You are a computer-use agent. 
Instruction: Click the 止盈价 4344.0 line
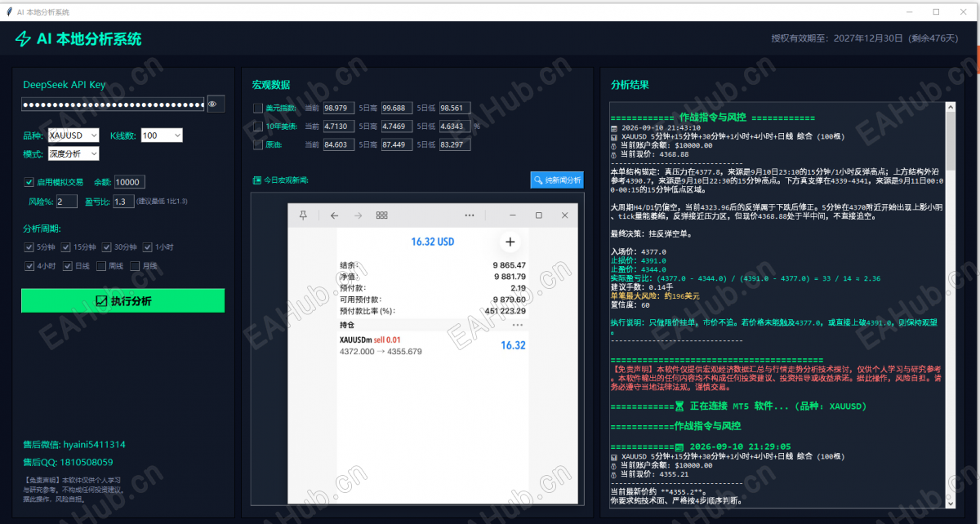(639, 269)
